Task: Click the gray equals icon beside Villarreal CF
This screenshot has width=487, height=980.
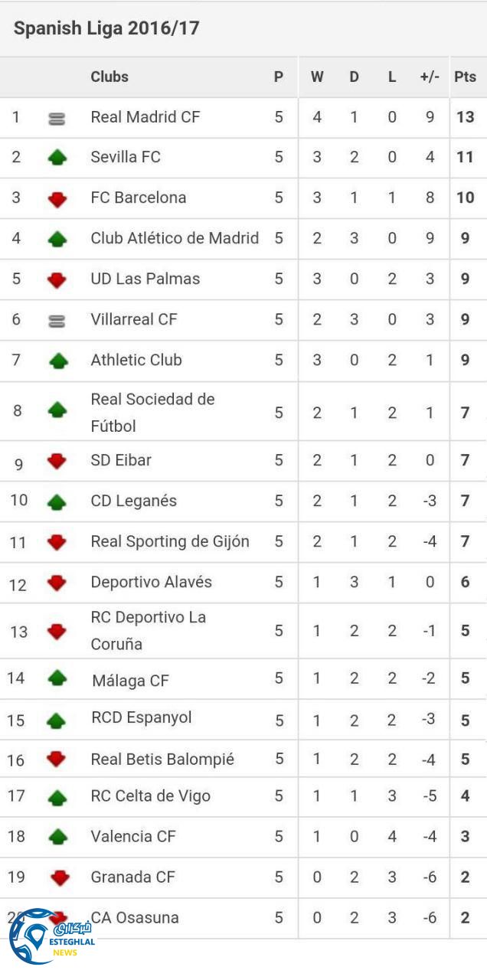Action: [x=57, y=321]
